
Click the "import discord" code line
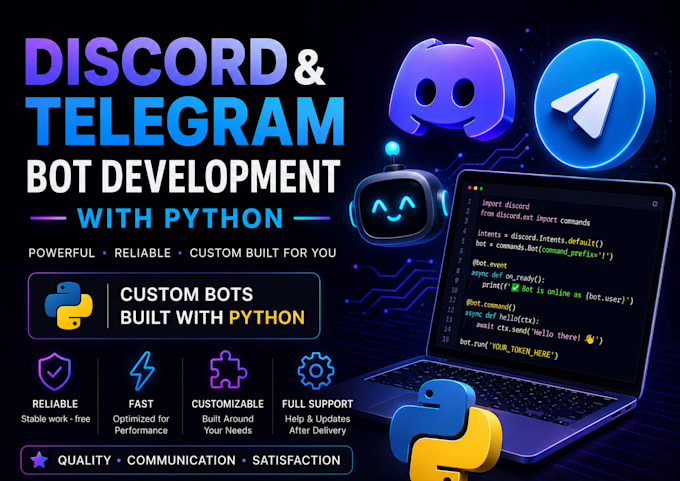(506, 205)
